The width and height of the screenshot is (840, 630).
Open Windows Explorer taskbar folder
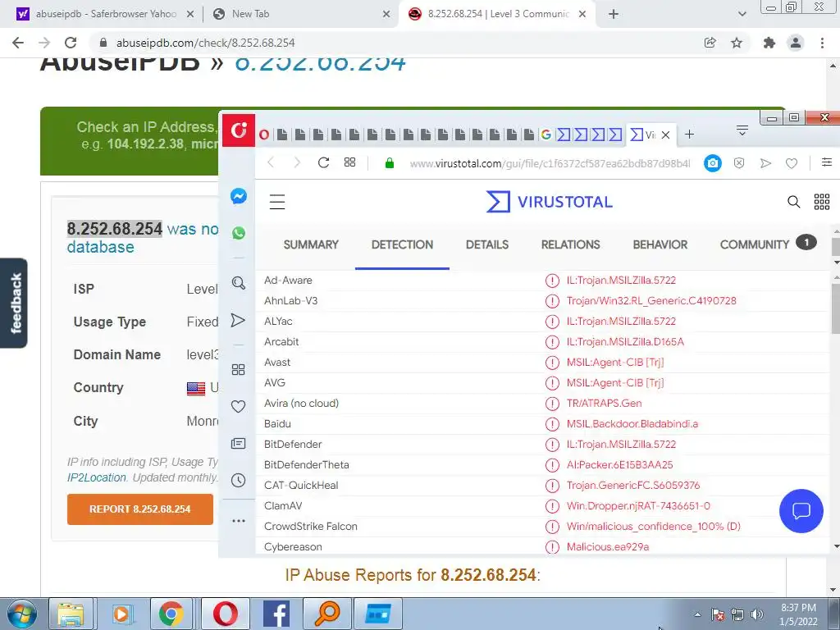71,614
